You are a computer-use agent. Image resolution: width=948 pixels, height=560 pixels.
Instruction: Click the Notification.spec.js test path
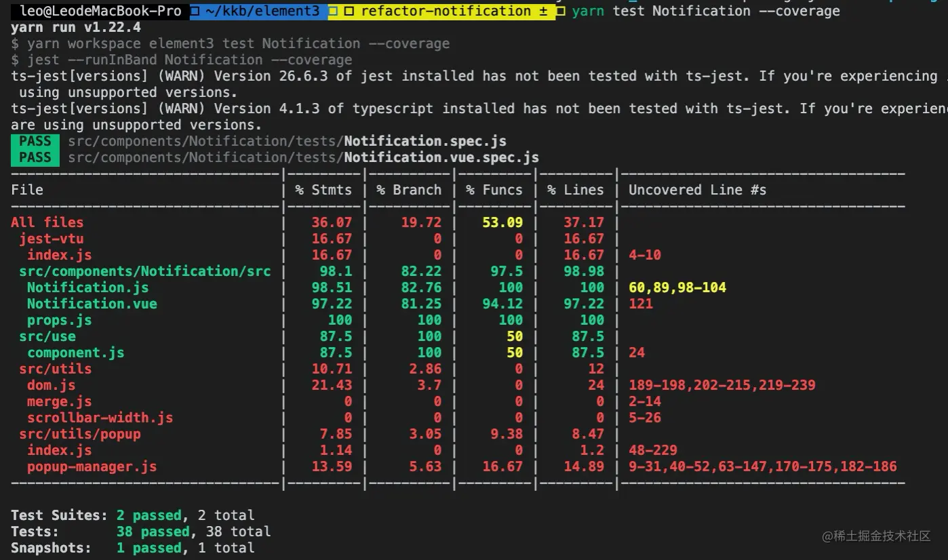click(x=288, y=141)
